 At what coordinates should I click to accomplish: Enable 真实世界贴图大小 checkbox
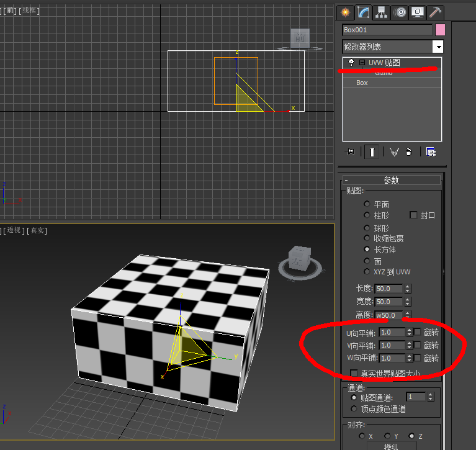(x=354, y=373)
